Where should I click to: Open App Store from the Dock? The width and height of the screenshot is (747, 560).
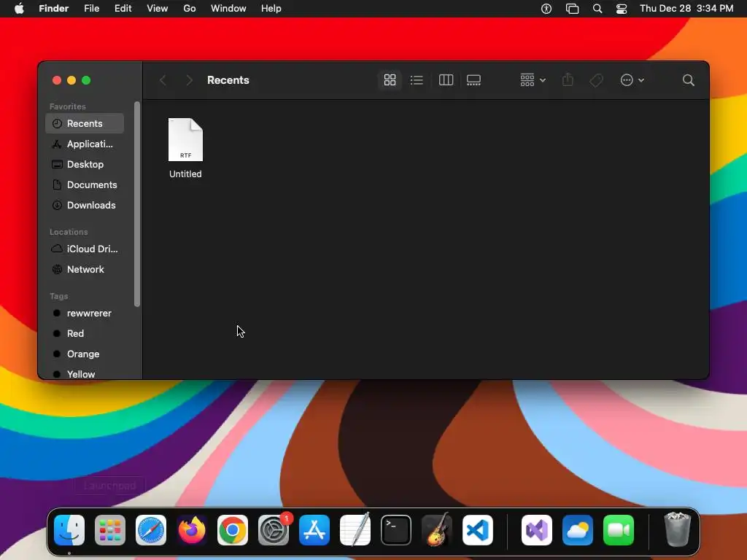click(x=314, y=530)
